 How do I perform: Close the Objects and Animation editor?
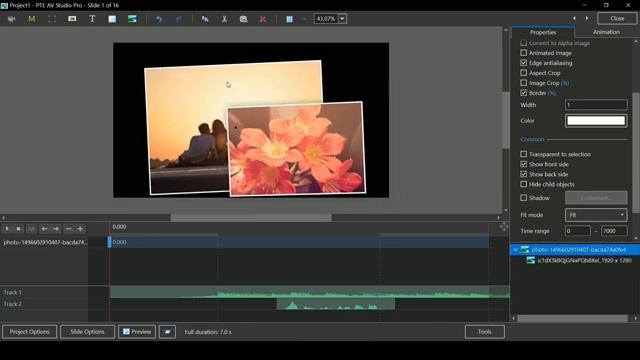pyautogui.click(x=617, y=18)
